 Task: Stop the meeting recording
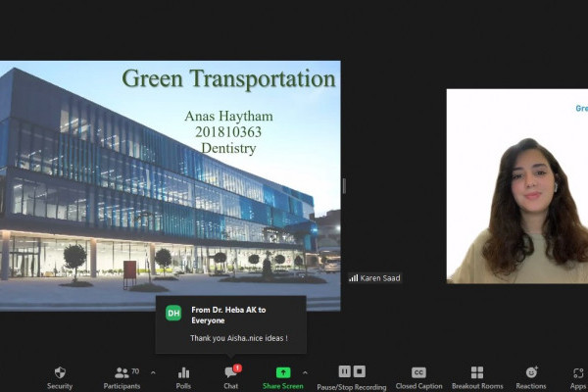360,371
